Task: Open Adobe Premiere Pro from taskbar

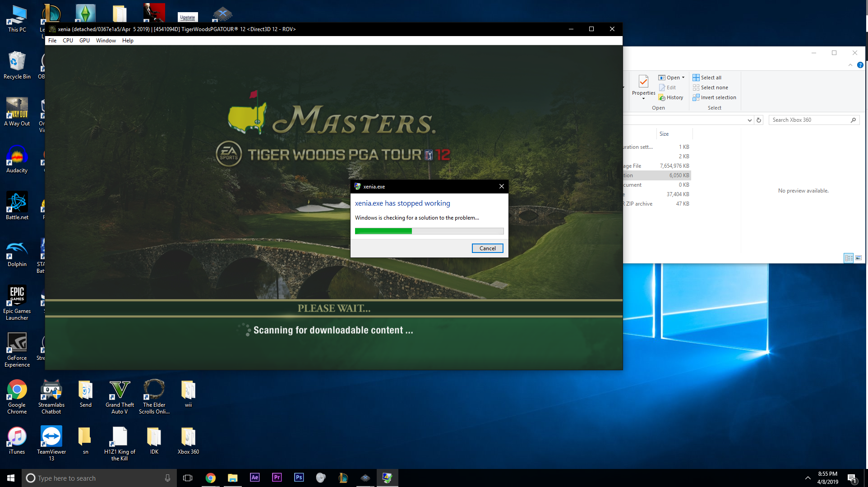Action: tap(277, 478)
